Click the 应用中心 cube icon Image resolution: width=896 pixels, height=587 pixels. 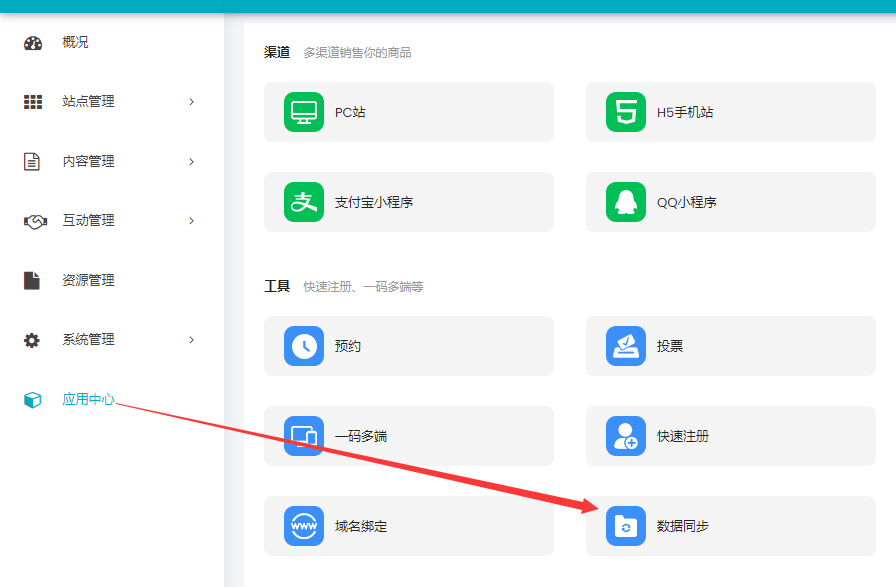(x=33, y=400)
